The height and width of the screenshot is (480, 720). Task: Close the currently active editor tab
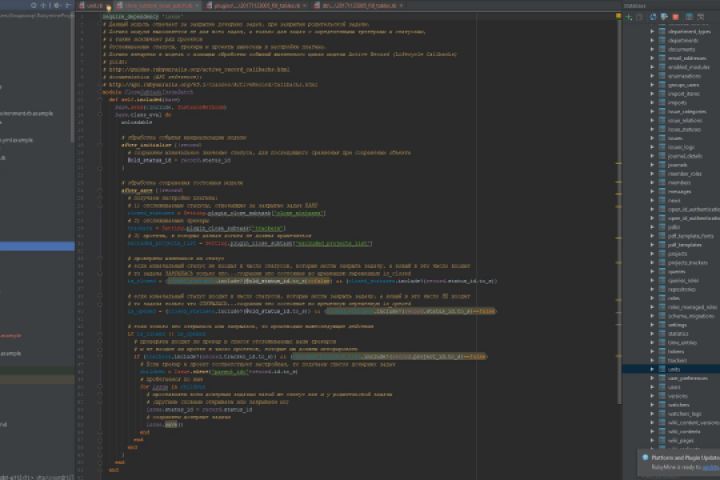pos(197,6)
